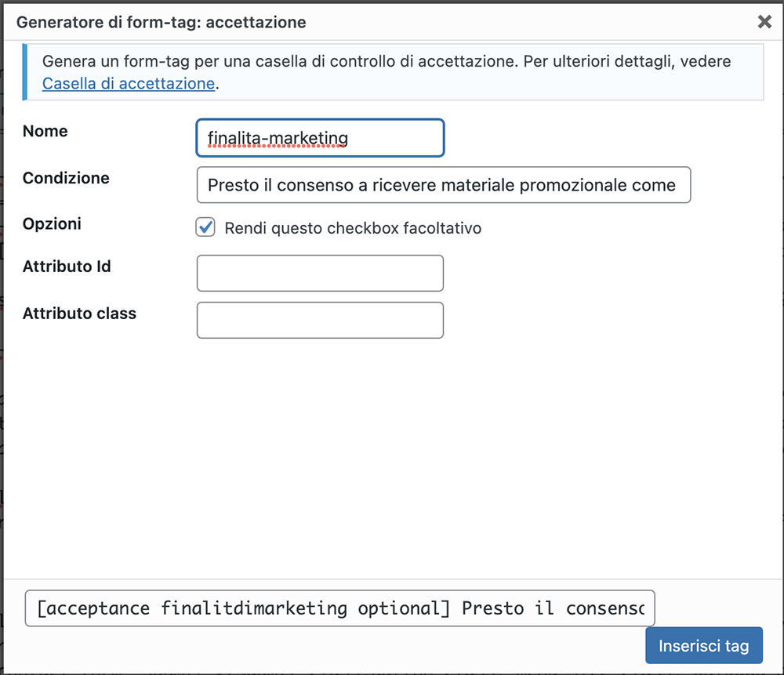Click the Attributo class label
The height and width of the screenshot is (675, 784).
pyautogui.click(x=79, y=313)
